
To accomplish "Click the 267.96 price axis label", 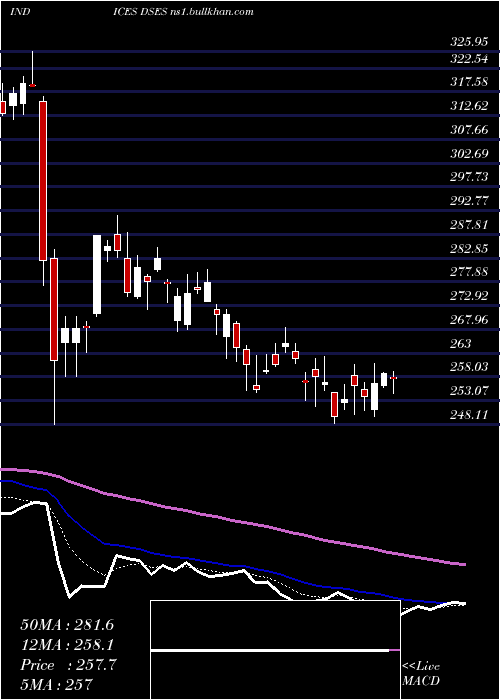I will (469, 320).
